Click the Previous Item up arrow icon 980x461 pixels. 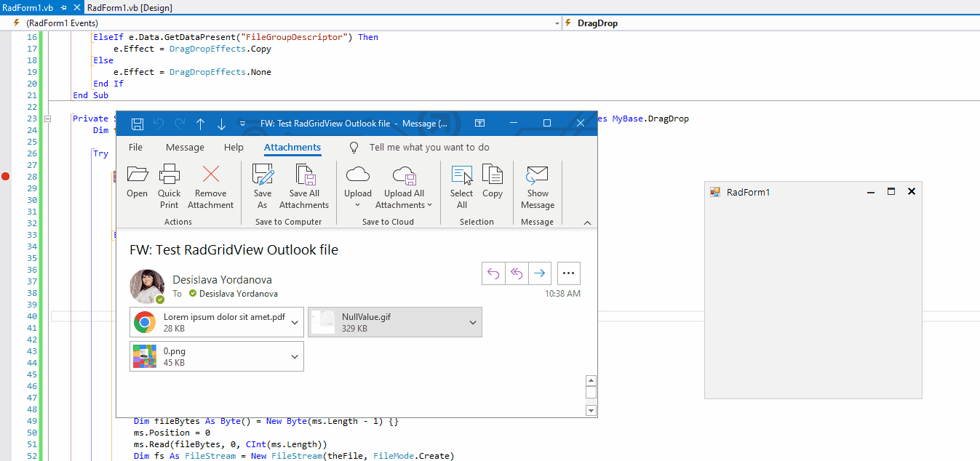tap(200, 124)
